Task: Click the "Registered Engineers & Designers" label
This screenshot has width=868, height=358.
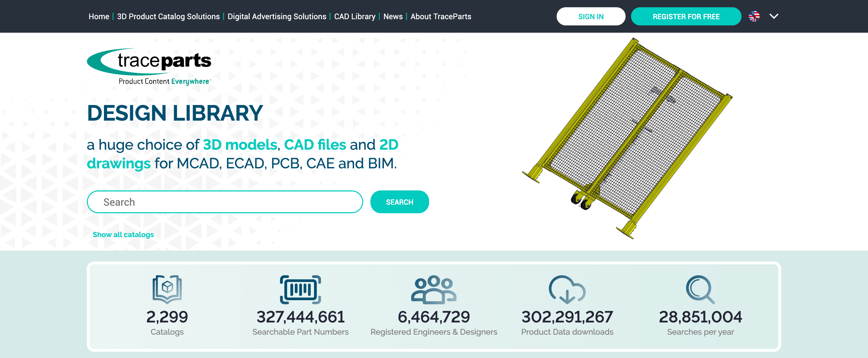Action: pos(434,332)
